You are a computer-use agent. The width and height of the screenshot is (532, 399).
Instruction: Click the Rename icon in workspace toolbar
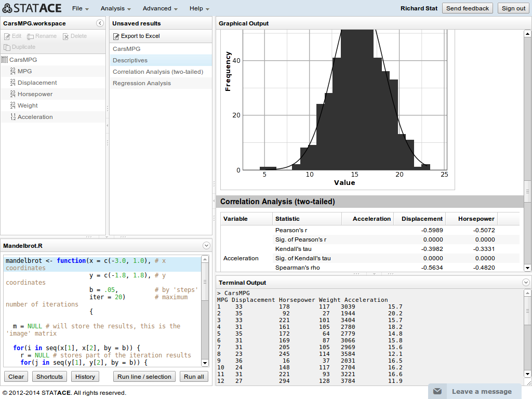31,36
